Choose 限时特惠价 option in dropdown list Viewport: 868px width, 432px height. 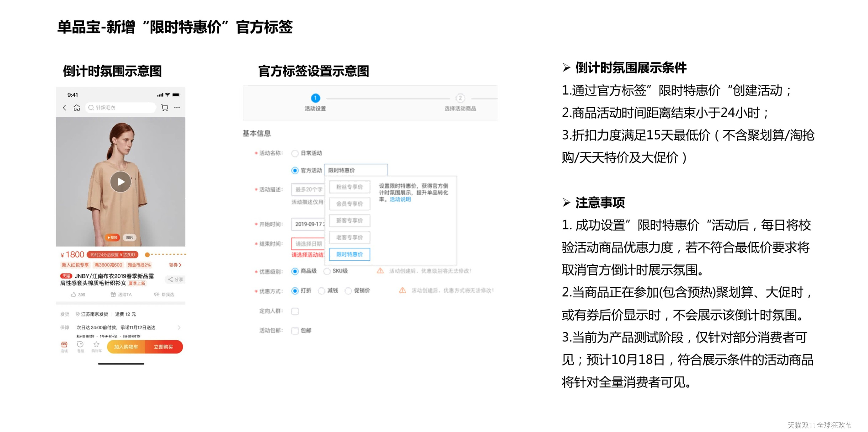click(350, 255)
